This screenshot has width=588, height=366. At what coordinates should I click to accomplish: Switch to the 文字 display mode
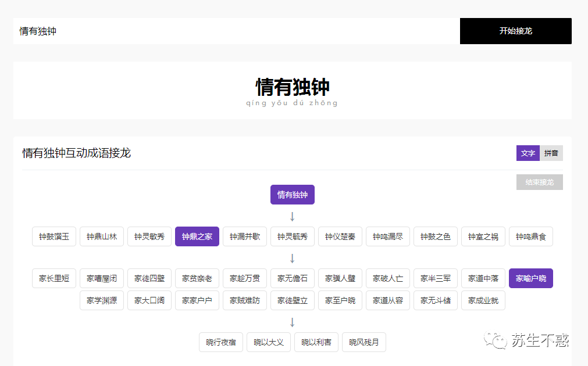tap(528, 153)
